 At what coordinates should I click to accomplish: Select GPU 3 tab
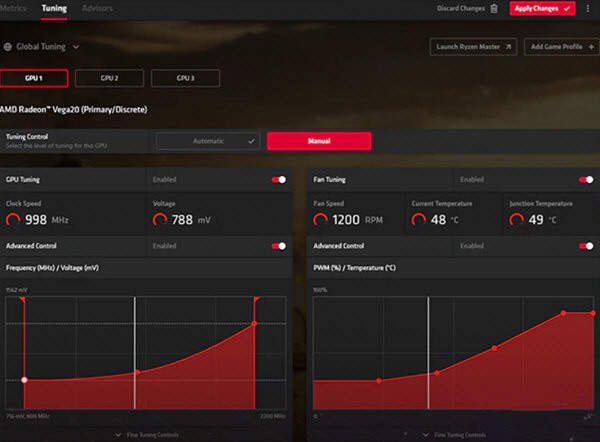pyautogui.click(x=185, y=78)
